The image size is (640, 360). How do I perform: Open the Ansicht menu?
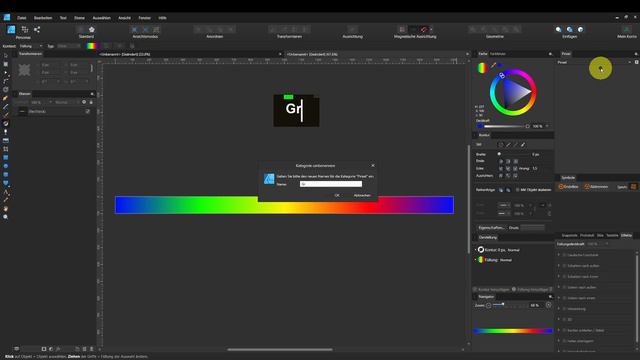click(124, 18)
